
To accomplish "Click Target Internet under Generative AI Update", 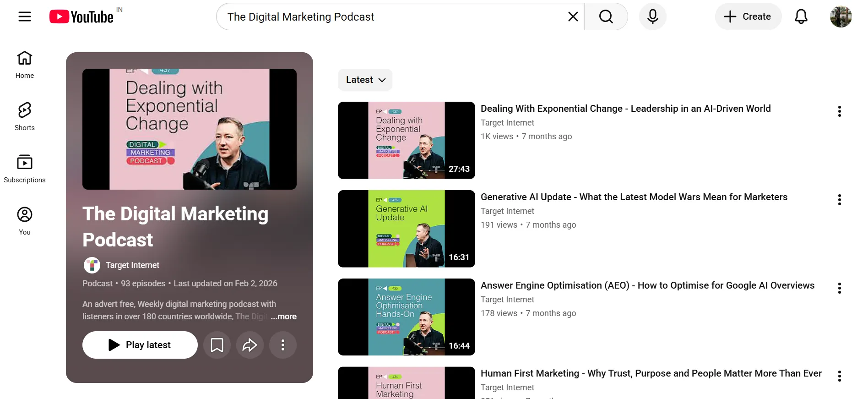I will click(507, 211).
